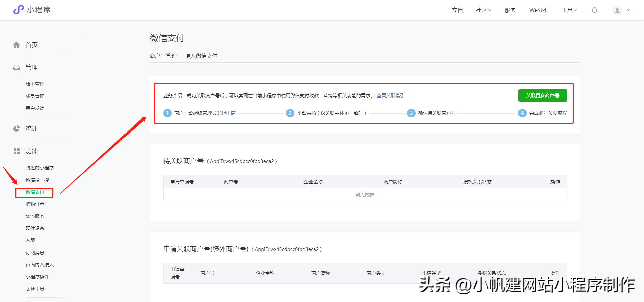
Task: Click step 1 circle icon
Action: pyautogui.click(x=167, y=113)
